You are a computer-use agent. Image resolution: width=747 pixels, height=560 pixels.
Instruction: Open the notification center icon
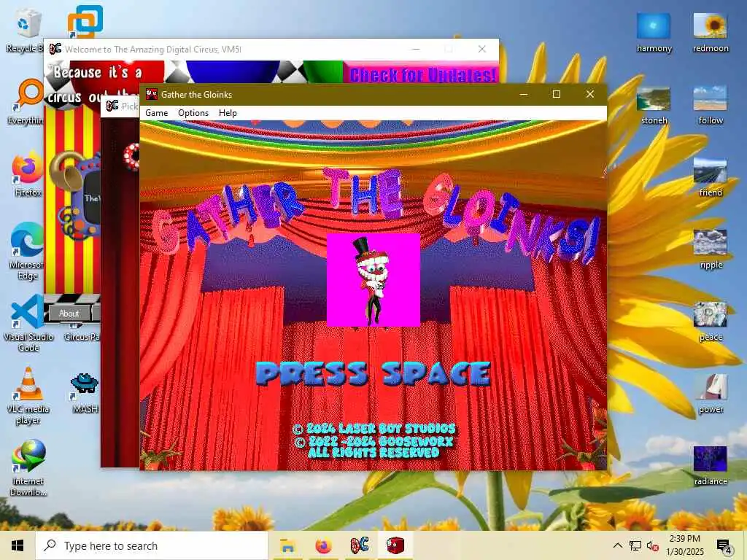coord(724,546)
